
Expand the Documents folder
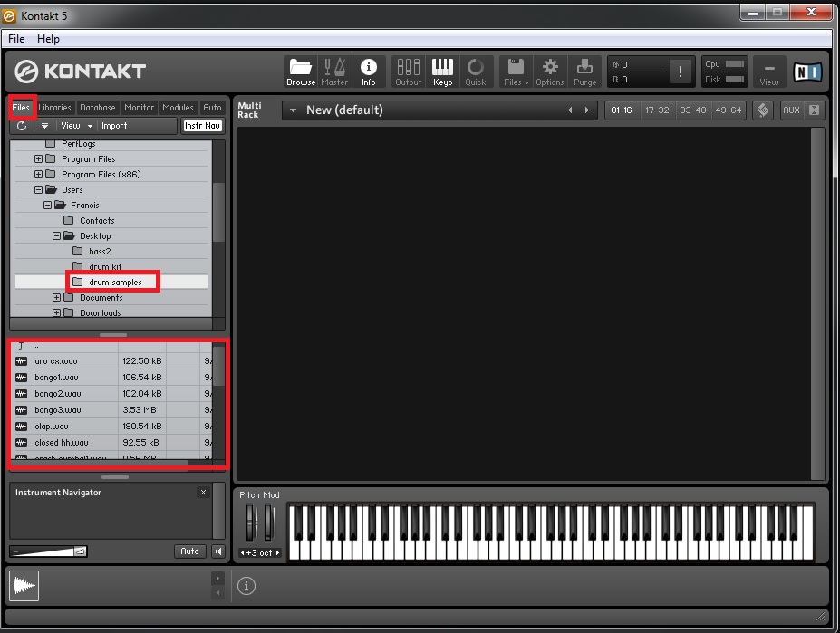(55, 297)
